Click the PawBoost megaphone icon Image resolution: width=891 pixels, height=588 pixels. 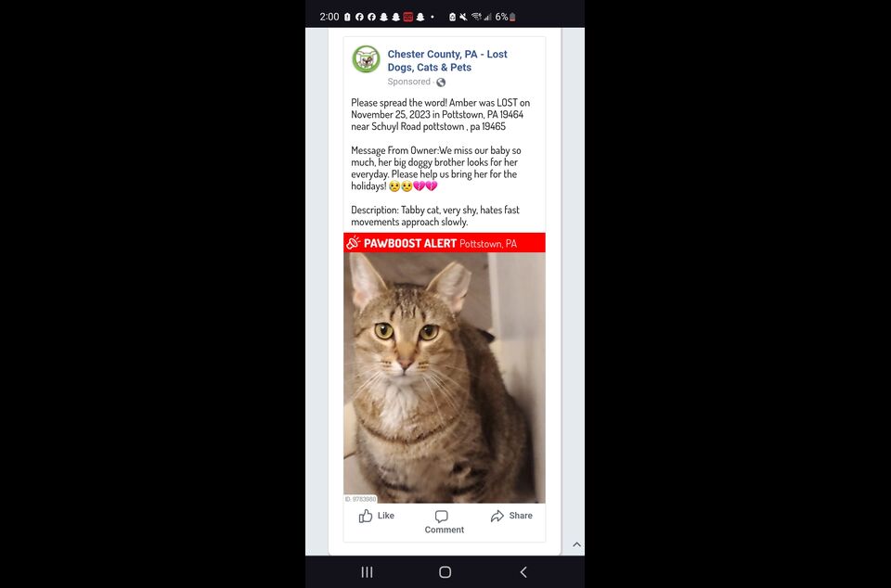click(x=354, y=243)
